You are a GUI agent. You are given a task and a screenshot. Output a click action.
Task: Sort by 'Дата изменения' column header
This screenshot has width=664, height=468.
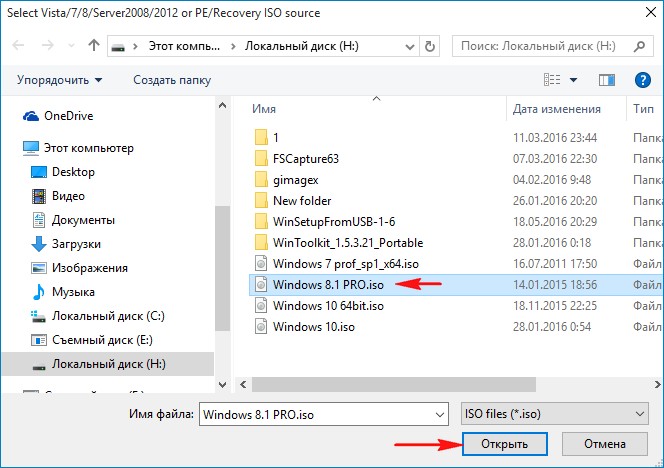pyautogui.click(x=556, y=109)
